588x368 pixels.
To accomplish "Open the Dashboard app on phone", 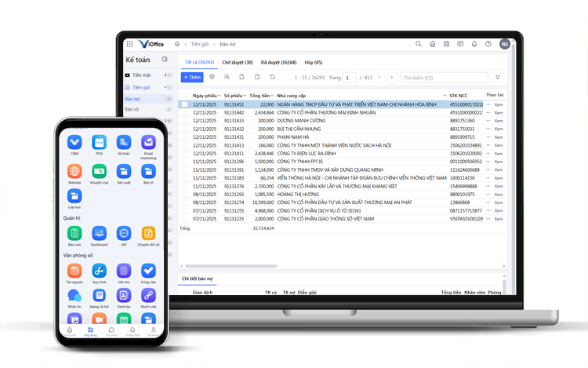I will (99, 233).
